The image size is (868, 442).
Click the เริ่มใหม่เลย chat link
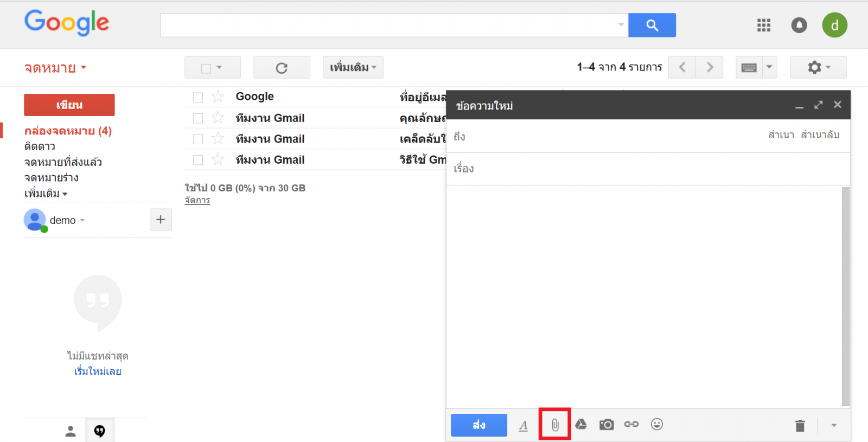click(x=98, y=371)
